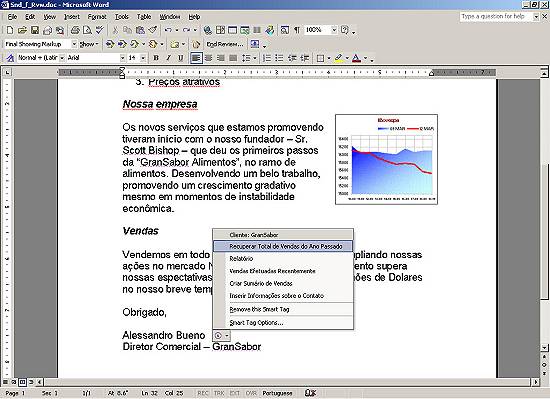Copy the selection using the Copy icon
This screenshot has width=550, height=399.
click(x=127, y=30)
